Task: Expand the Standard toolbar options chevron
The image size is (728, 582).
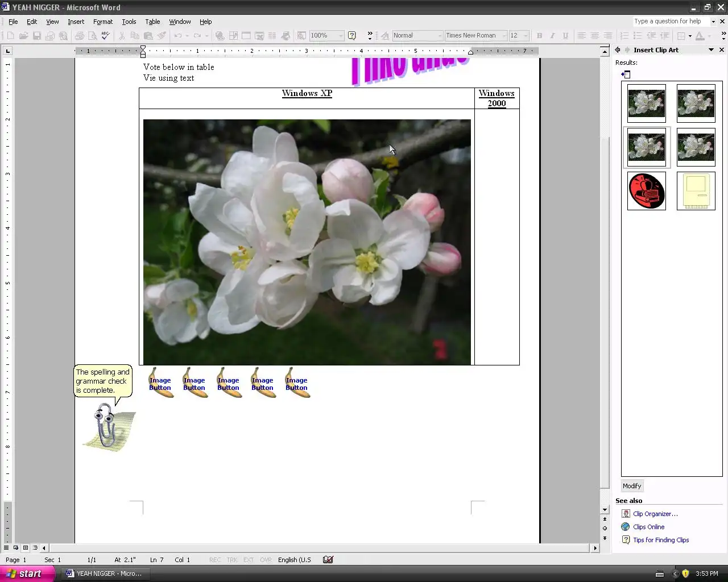Action: click(x=370, y=35)
